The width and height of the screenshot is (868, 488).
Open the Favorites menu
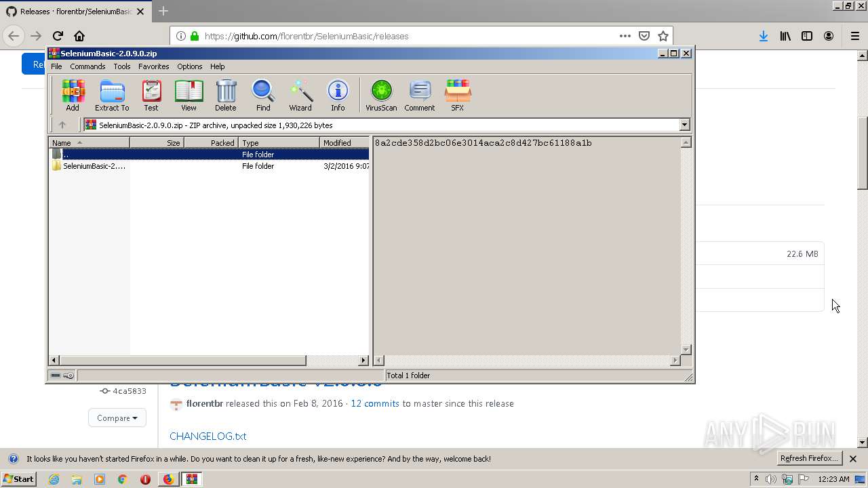tap(154, 66)
